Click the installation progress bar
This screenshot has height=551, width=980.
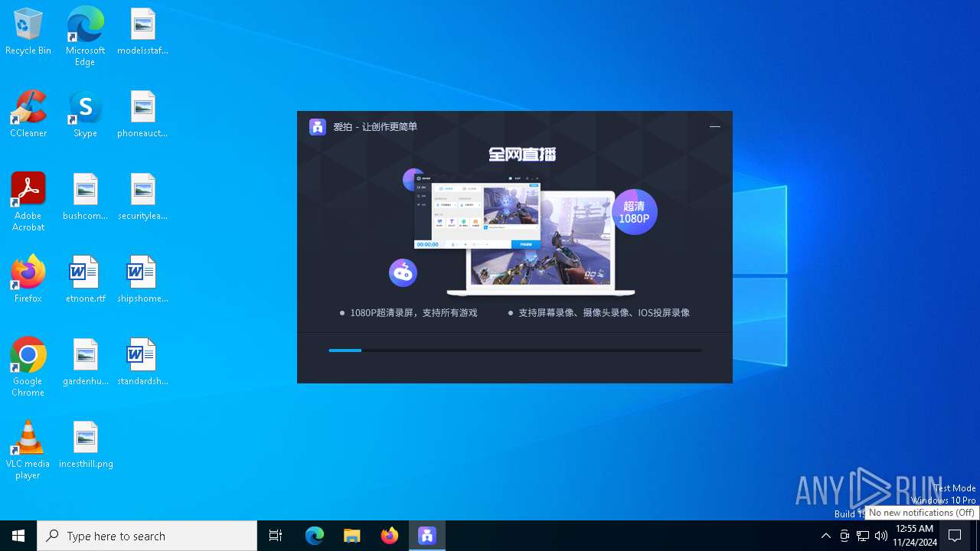point(515,350)
